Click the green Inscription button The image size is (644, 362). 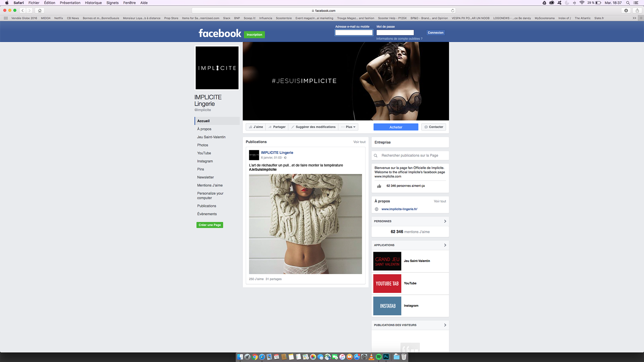[x=254, y=35]
